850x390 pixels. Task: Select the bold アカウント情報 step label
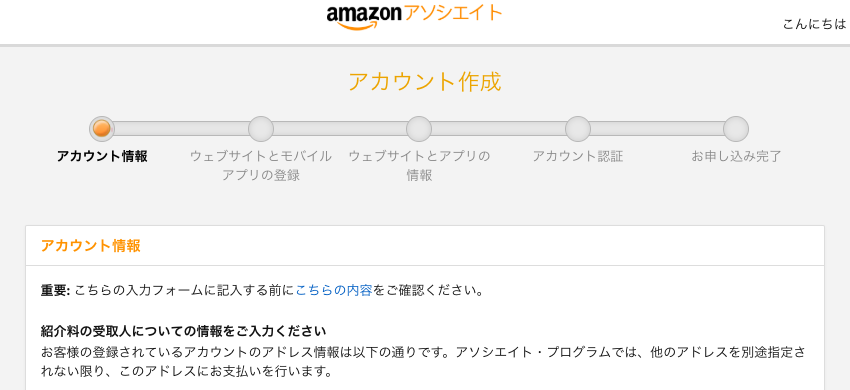[x=102, y=157]
